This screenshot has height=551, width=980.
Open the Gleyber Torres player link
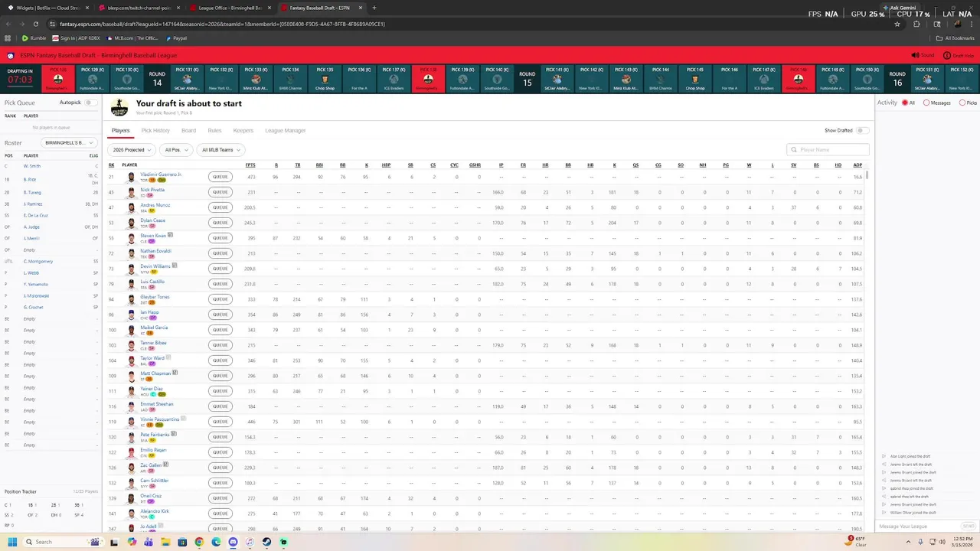click(x=155, y=296)
